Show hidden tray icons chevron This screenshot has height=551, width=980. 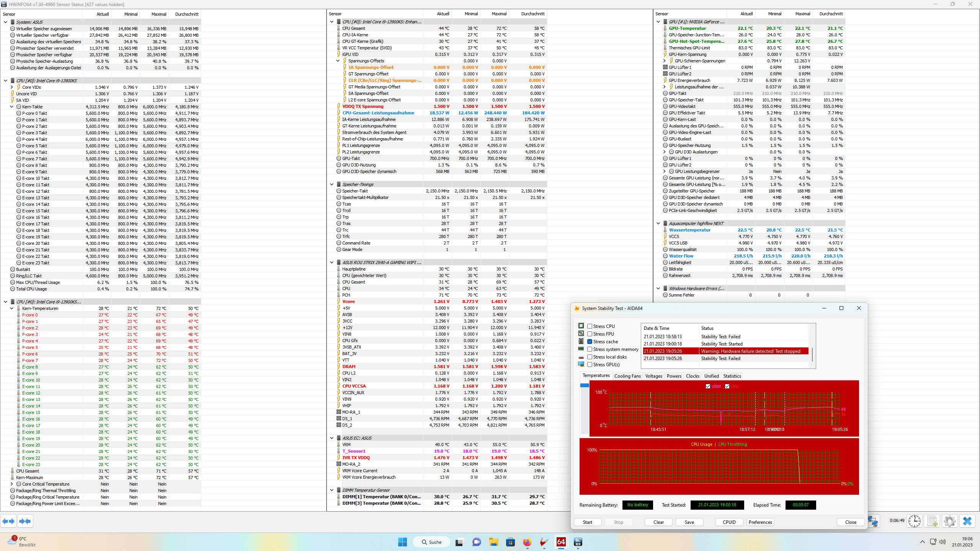point(922,542)
